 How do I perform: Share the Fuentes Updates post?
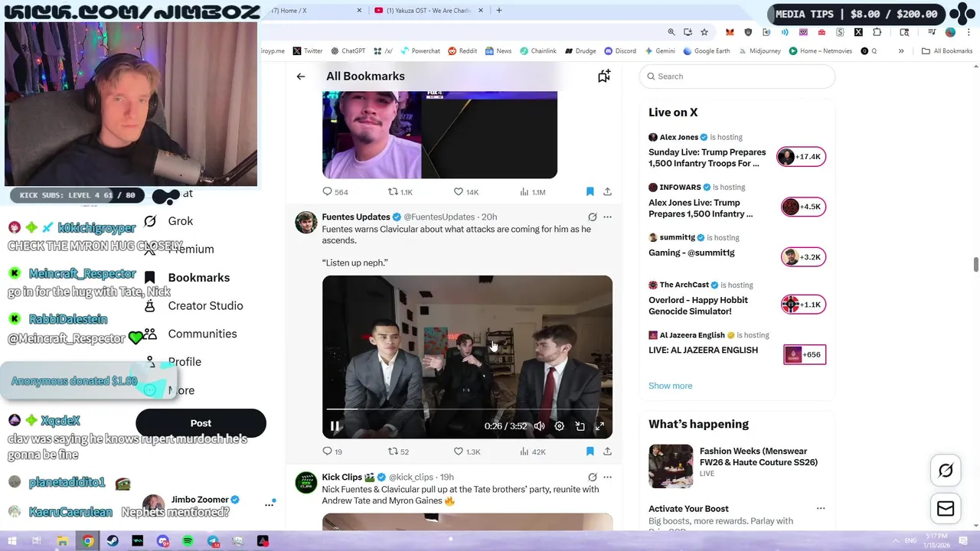click(x=607, y=452)
